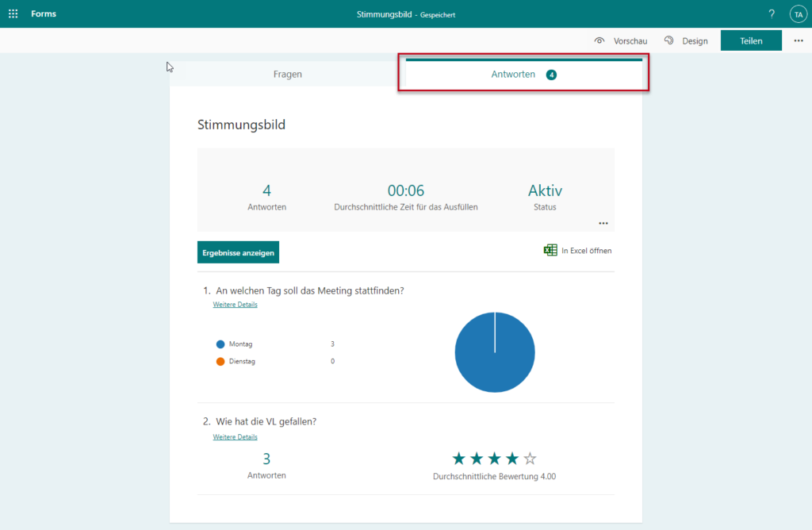Click the blue Montag legend dot
The width and height of the screenshot is (812, 530).
click(220, 344)
